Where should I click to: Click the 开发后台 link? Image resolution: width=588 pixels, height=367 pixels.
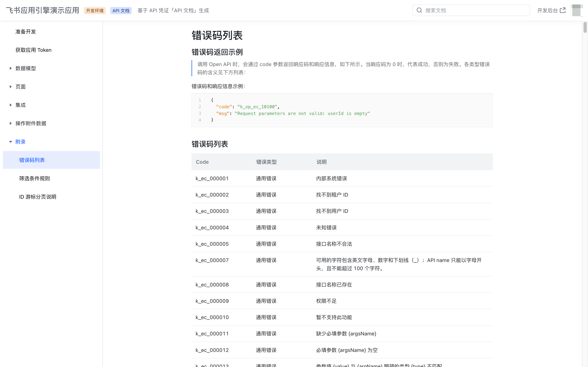point(547,10)
